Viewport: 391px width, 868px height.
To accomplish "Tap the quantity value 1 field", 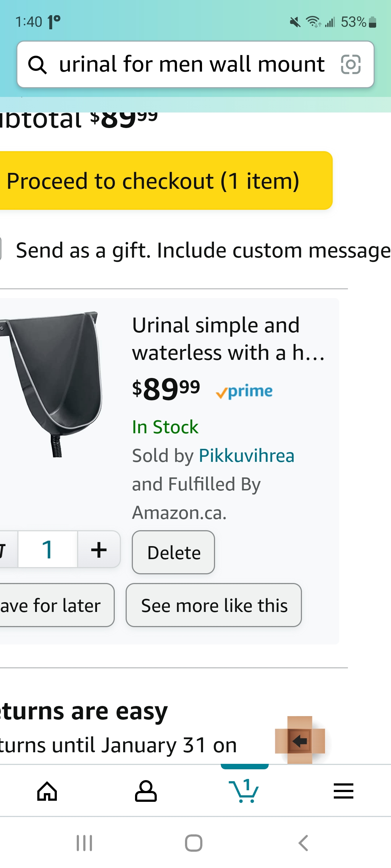I will click(48, 549).
